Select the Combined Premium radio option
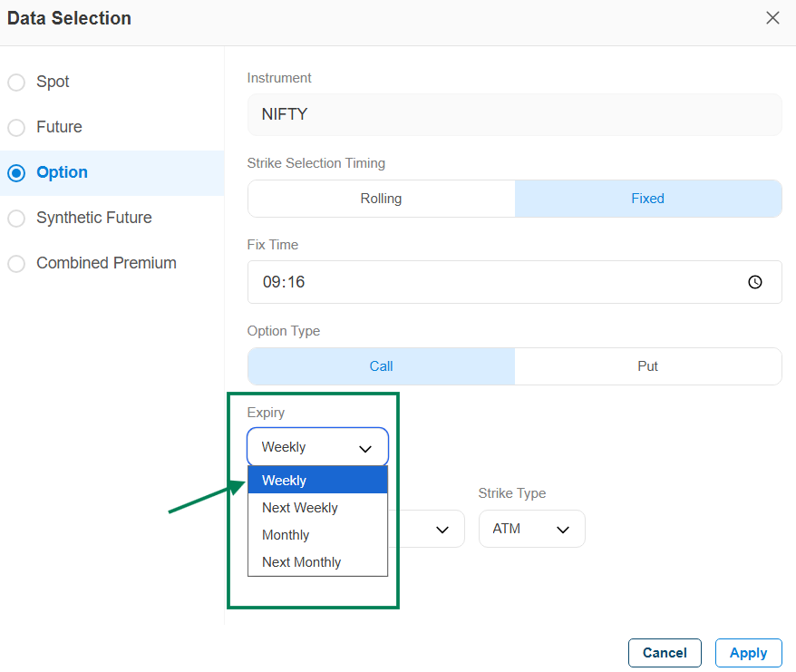Viewport: 796px width, 672px height. [x=16, y=264]
